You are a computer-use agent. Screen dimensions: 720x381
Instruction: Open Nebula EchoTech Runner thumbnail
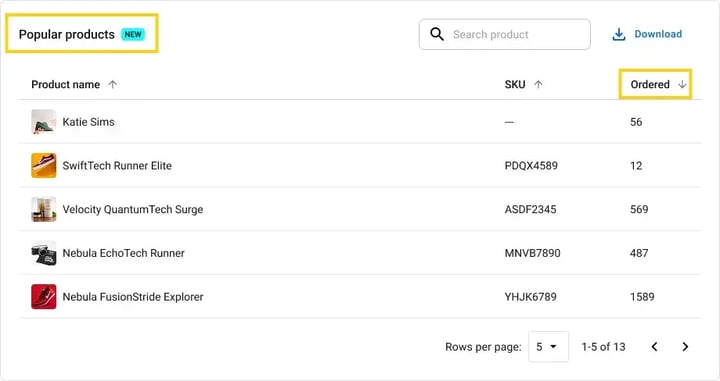(44, 253)
